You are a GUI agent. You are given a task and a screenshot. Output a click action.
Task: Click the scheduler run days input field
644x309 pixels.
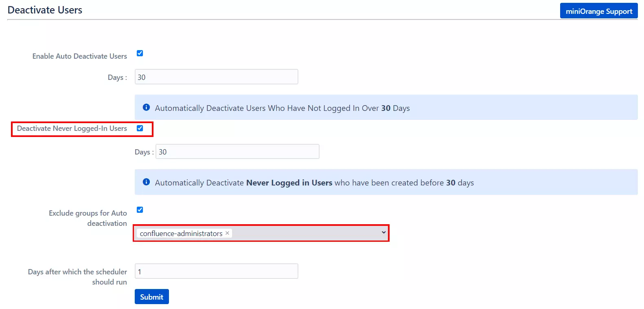click(x=216, y=271)
